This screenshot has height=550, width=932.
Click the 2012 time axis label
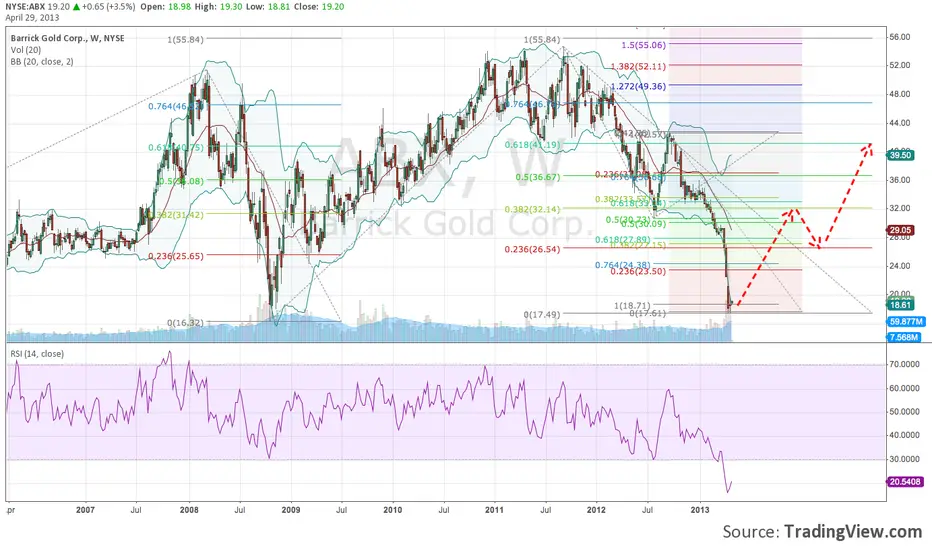[596, 510]
